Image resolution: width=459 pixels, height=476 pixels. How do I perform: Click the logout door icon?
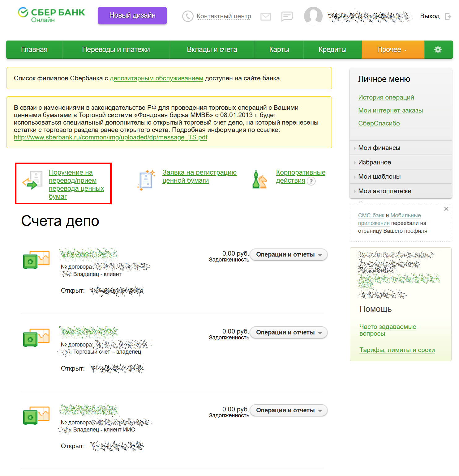(x=448, y=16)
